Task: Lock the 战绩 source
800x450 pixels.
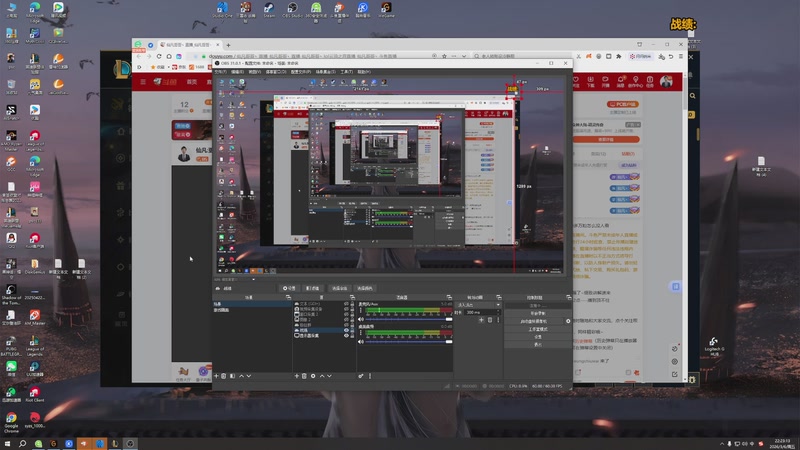Action: 352,330
